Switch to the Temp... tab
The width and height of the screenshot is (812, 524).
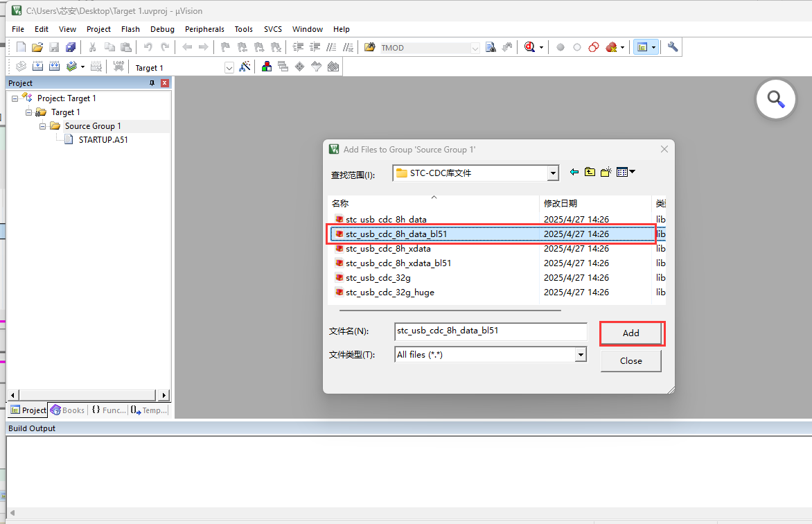(149, 410)
